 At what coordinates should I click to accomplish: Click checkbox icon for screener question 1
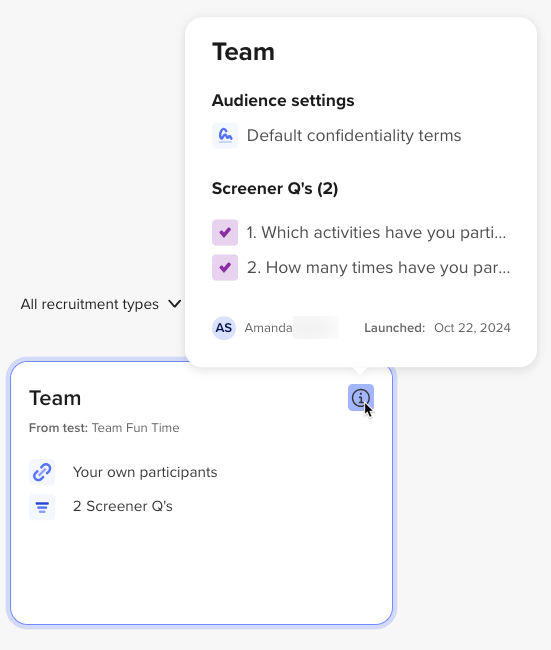[x=225, y=233]
